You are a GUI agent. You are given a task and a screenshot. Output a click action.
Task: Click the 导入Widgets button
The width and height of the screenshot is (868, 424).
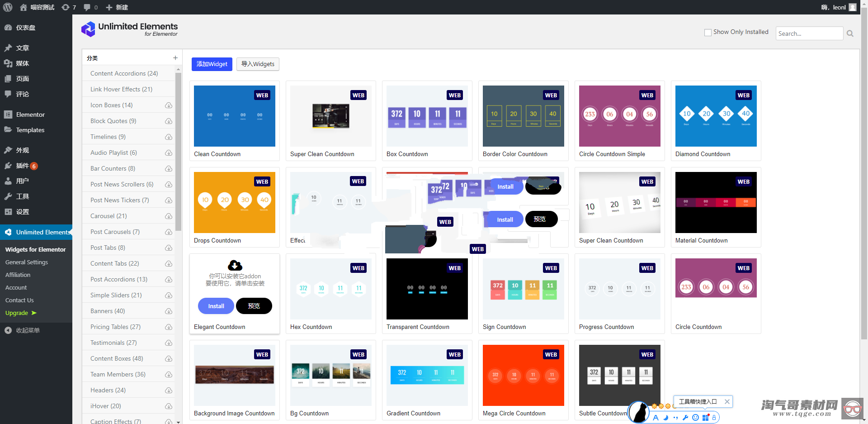click(x=258, y=64)
